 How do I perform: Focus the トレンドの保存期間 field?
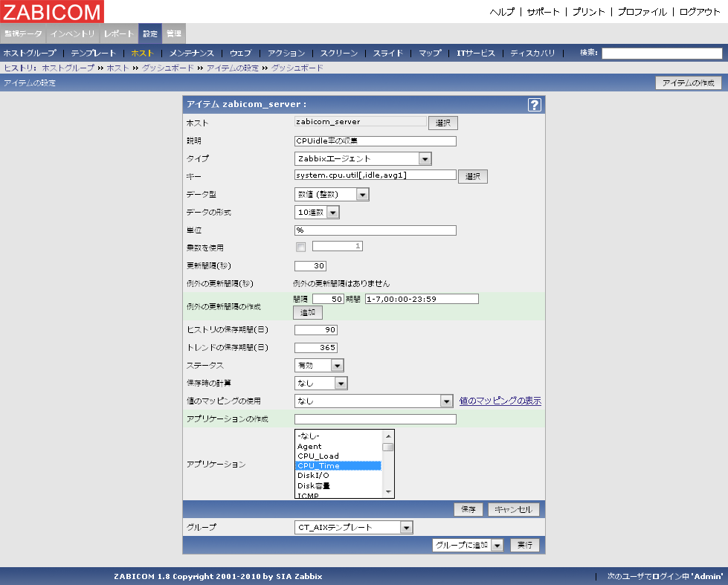pyautogui.click(x=316, y=348)
